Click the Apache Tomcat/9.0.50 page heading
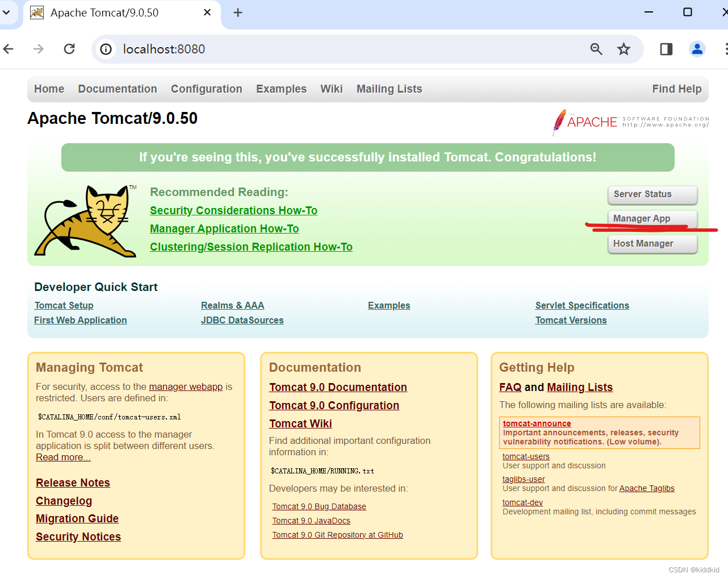728x578 pixels. (112, 118)
